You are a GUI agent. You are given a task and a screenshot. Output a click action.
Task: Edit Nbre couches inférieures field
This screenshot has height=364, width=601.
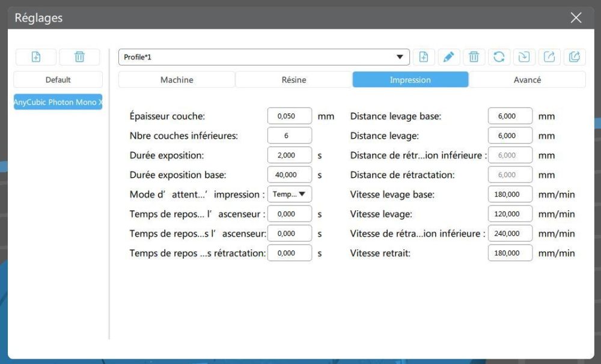point(290,136)
